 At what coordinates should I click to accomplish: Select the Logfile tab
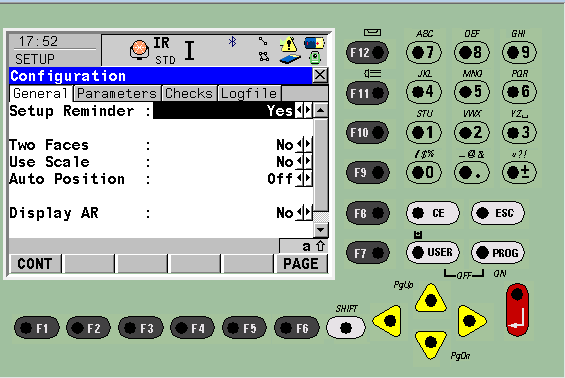click(x=249, y=93)
